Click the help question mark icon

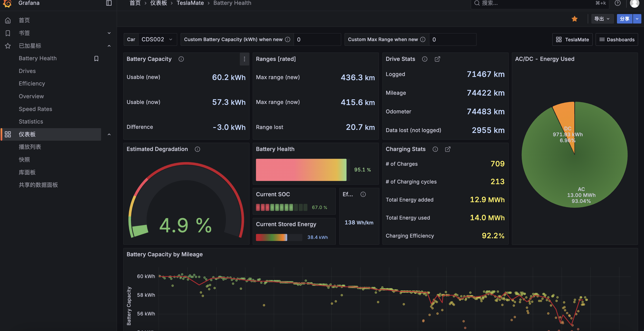click(617, 3)
